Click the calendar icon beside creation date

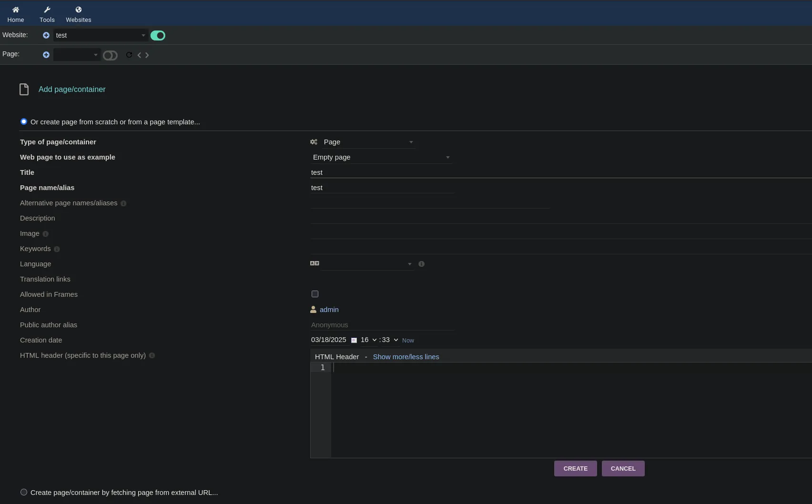(x=354, y=340)
